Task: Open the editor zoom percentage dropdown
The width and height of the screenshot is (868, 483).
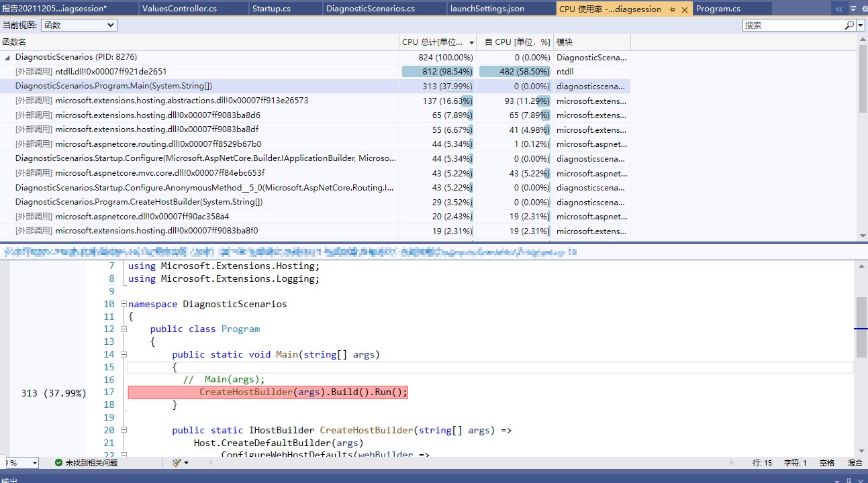Action: (35, 463)
